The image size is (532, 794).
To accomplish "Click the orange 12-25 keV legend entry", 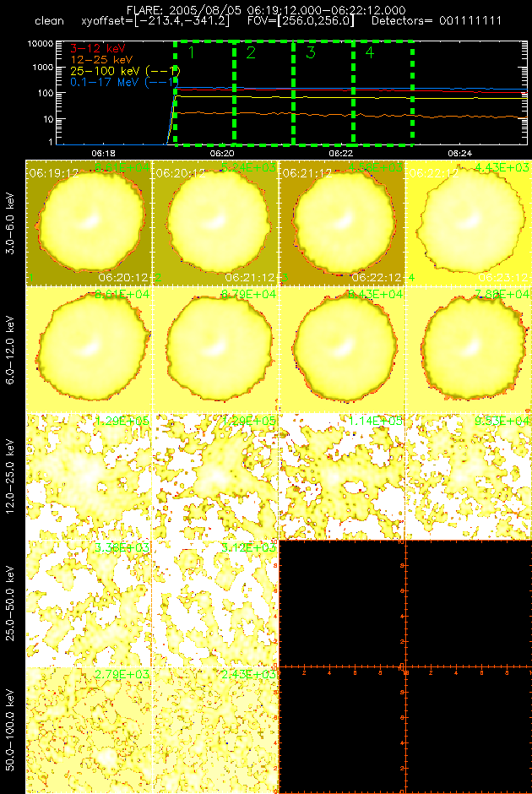I will coord(101,60).
